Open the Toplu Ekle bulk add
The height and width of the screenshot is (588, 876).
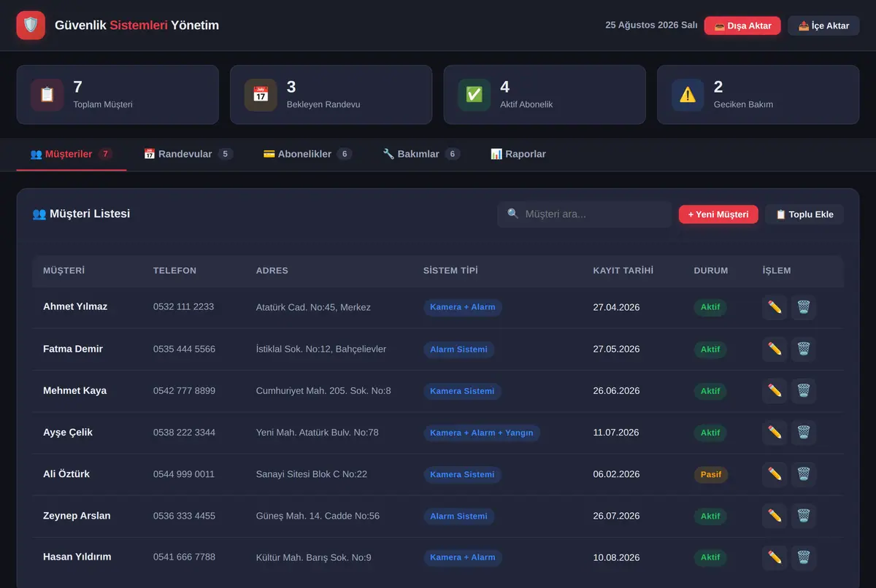click(804, 214)
